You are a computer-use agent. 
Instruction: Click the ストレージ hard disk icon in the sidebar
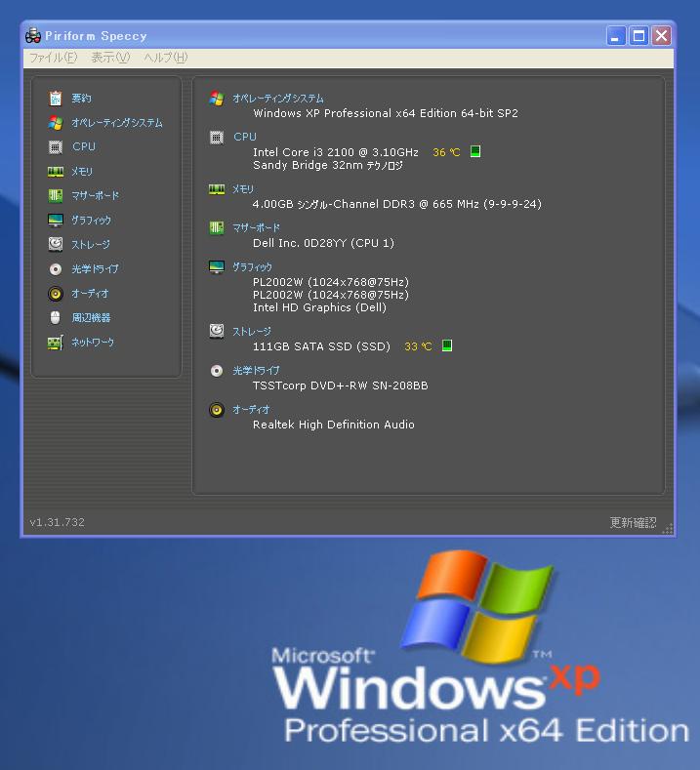(x=56, y=244)
